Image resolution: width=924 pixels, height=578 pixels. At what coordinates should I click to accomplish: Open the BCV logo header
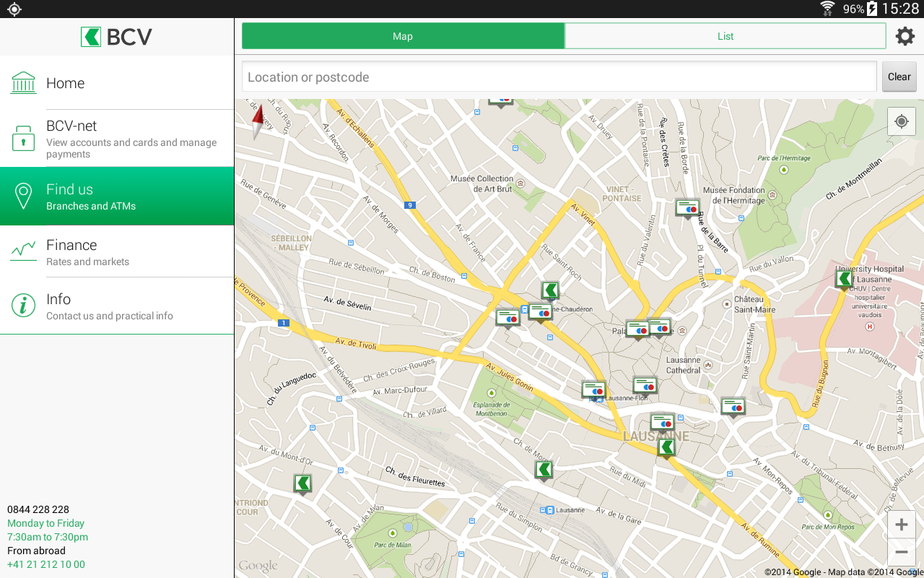click(117, 36)
